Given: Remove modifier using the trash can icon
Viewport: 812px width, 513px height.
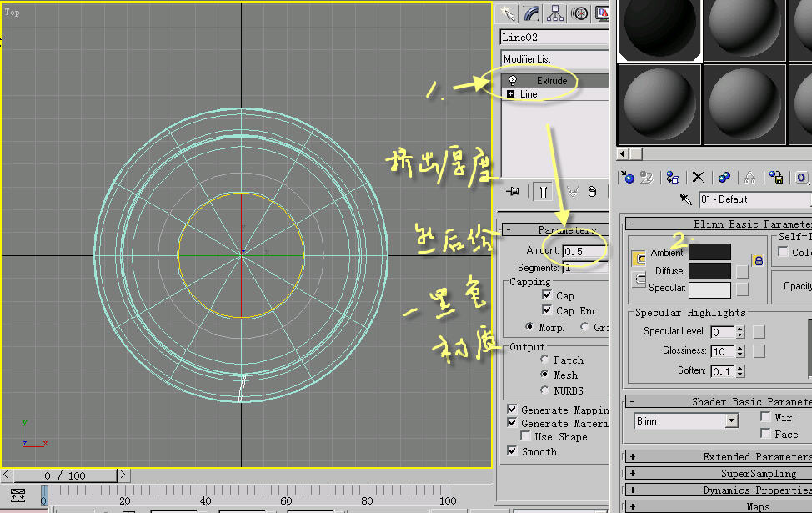Looking at the screenshot, I should (593, 192).
